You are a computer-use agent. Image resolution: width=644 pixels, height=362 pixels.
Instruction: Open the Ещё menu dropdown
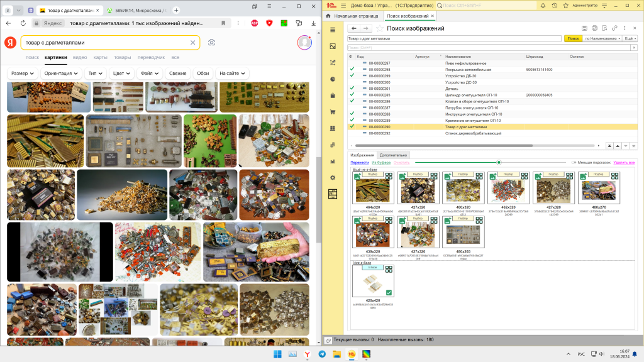pyautogui.click(x=630, y=38)
